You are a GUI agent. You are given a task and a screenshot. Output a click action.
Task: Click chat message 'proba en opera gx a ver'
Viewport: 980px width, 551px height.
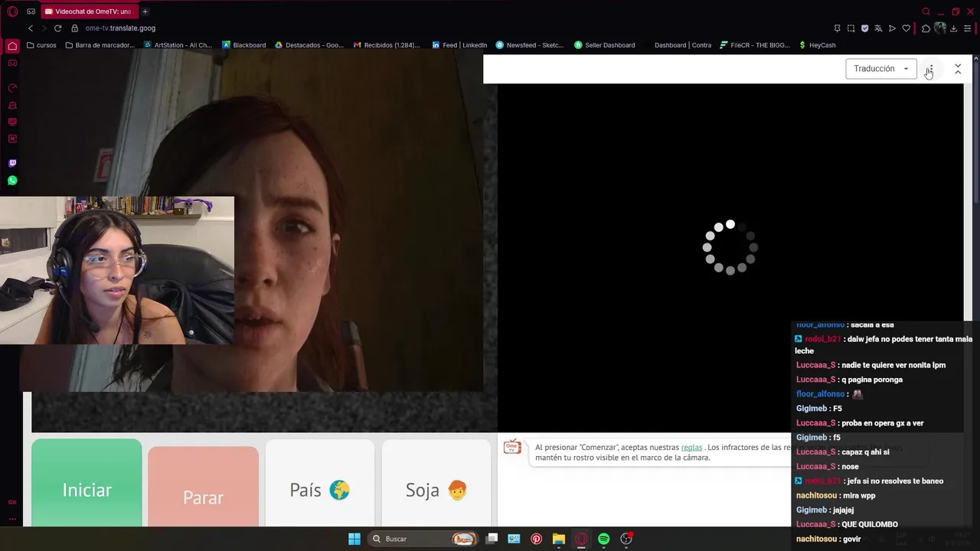(882, 423)
